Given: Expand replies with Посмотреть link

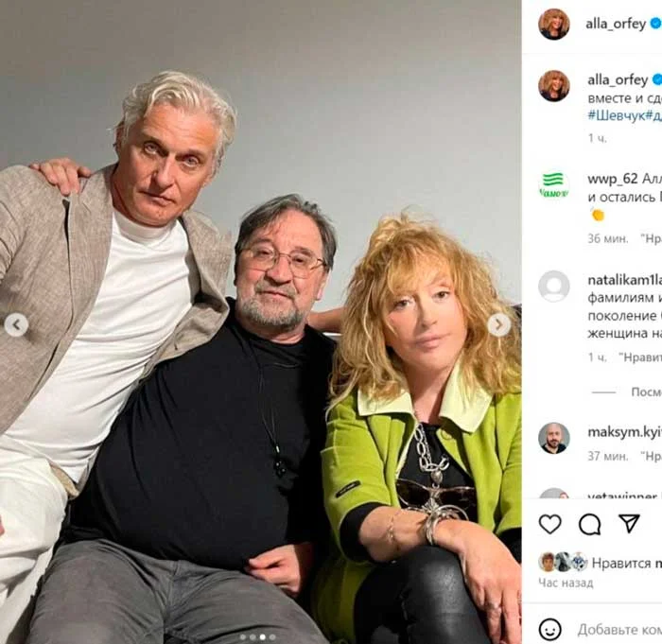Looking at the screenshot, I should [x=646, y=392].
